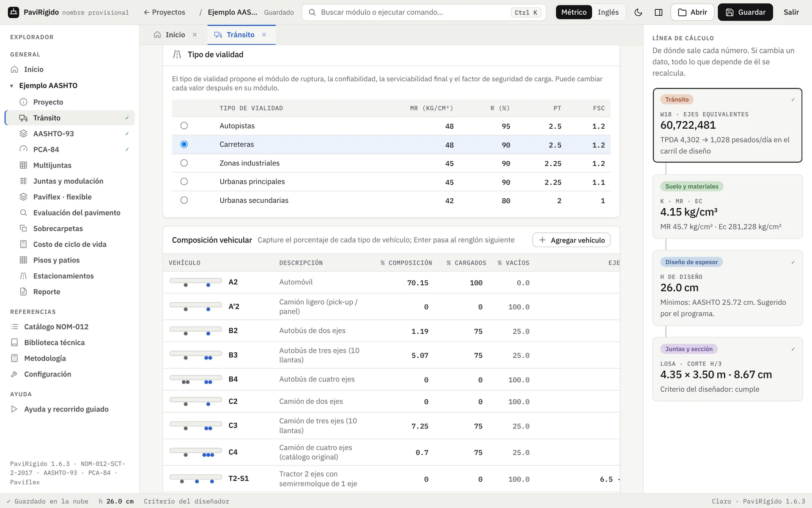The height and width of the screenshot is (508, 812).
Task: Select Zonas industriales radio button
Action: [x=184, y=163]
